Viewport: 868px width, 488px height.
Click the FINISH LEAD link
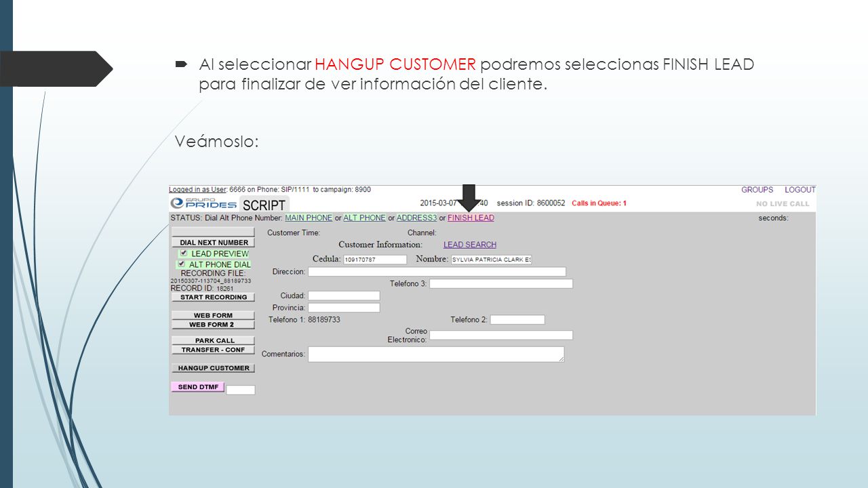tap(471, 218)
